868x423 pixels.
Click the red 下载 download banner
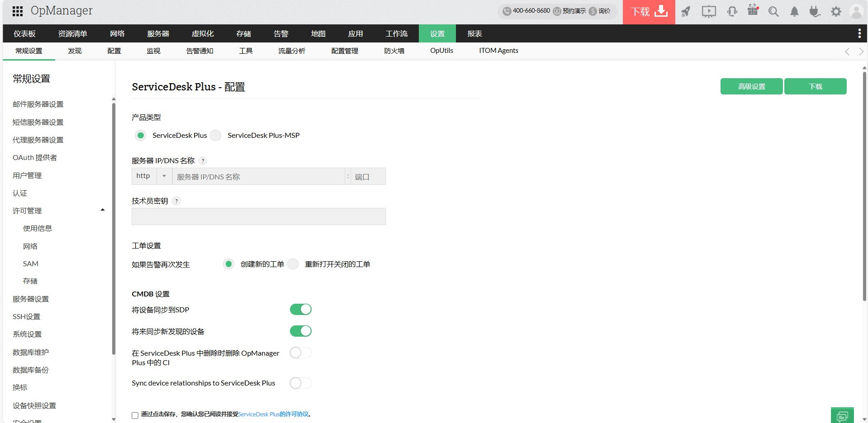[x=649, y=12]
